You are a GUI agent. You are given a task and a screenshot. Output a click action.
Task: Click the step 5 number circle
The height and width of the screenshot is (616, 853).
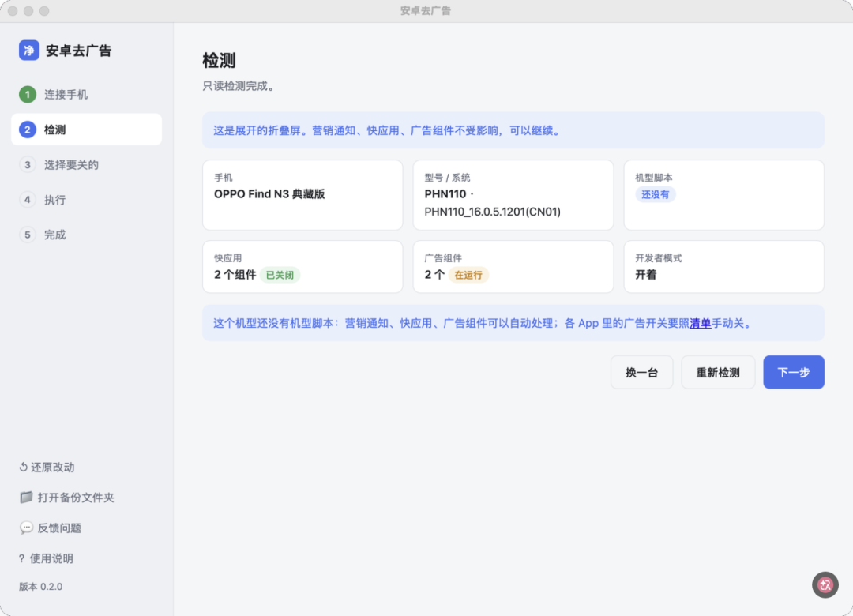tap(27, 235)
